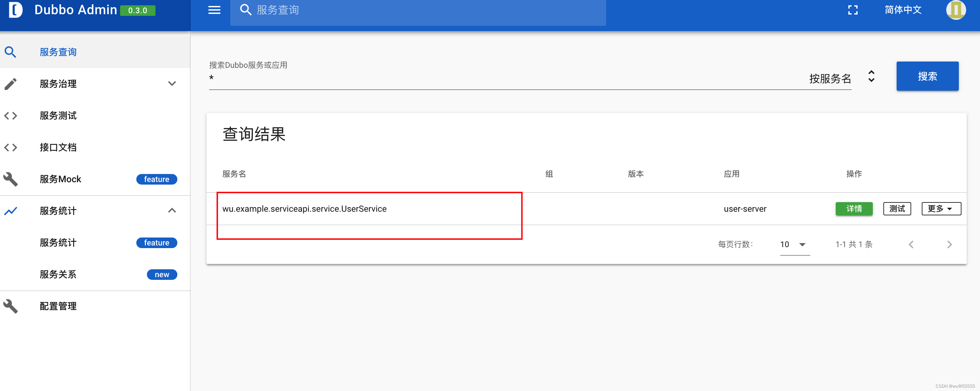This screenshot has width=980, height=391.
Task: Click the fullscreen icon in top bar
Action: pyautogui.click(x=853, y=10)
